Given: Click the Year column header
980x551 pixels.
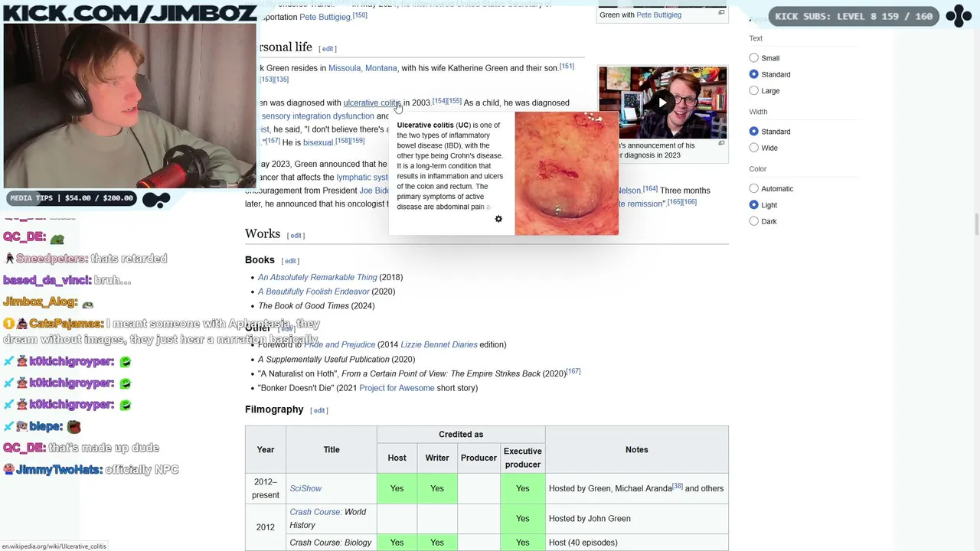Looking at the screenshot, I should pyautogui.click(x=265, y=450).
